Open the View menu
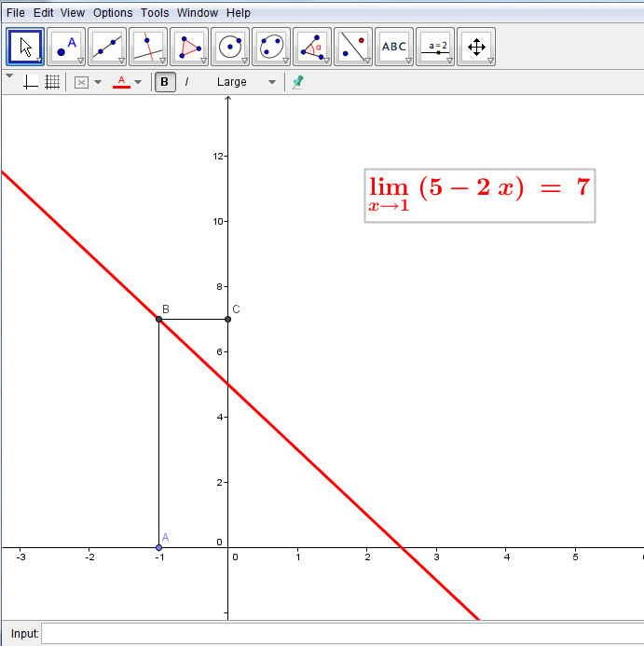The width and height of the screenshot is (644, 646). click(x=73, y=13)
